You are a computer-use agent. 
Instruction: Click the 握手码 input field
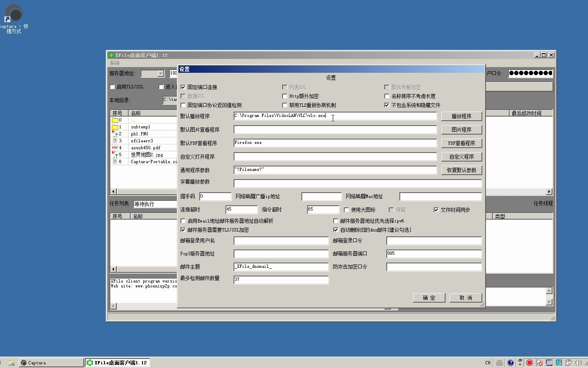click(216, 197)
